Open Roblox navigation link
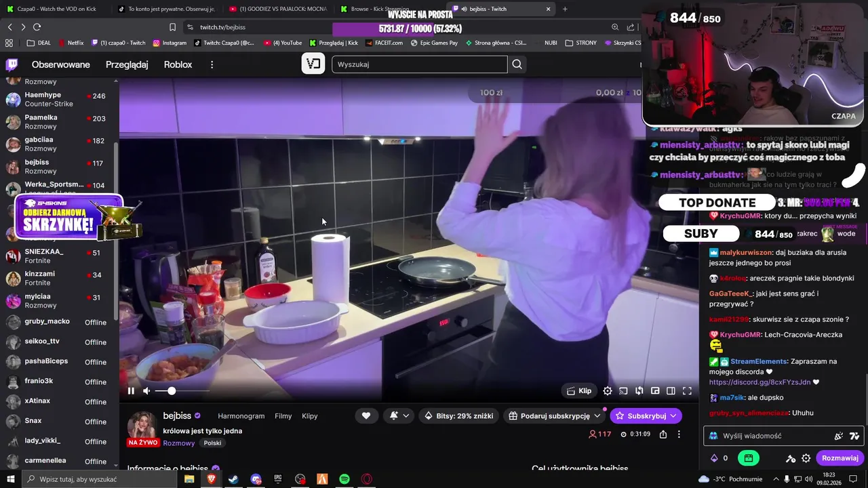This screenshot has height=488, width=868. 178,64
